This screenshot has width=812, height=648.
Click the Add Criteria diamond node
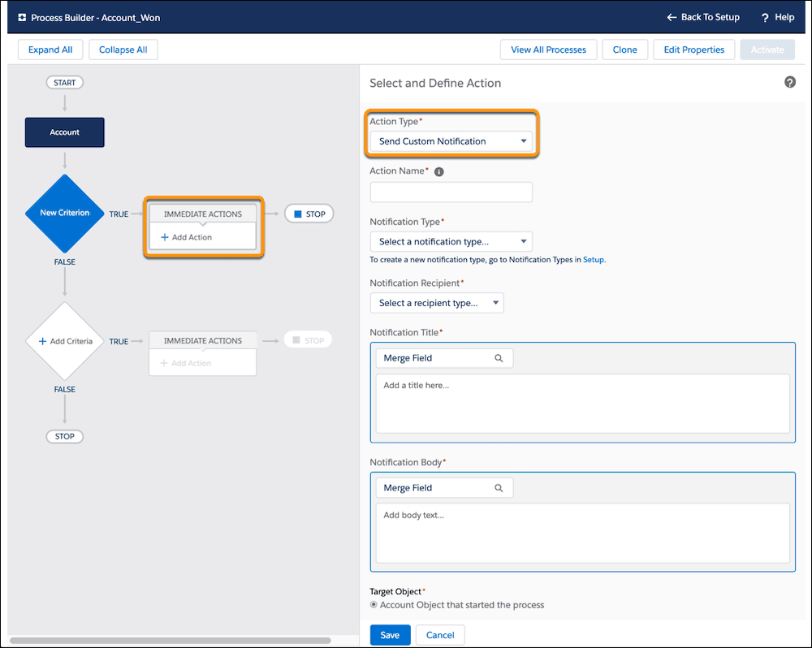coord(65,341)
